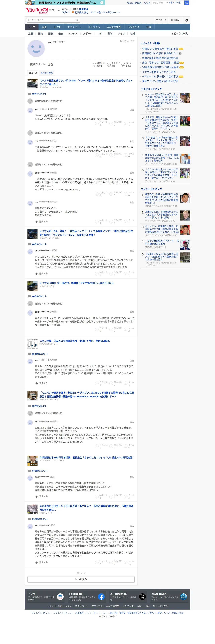Select the 速報 tab

44,27
